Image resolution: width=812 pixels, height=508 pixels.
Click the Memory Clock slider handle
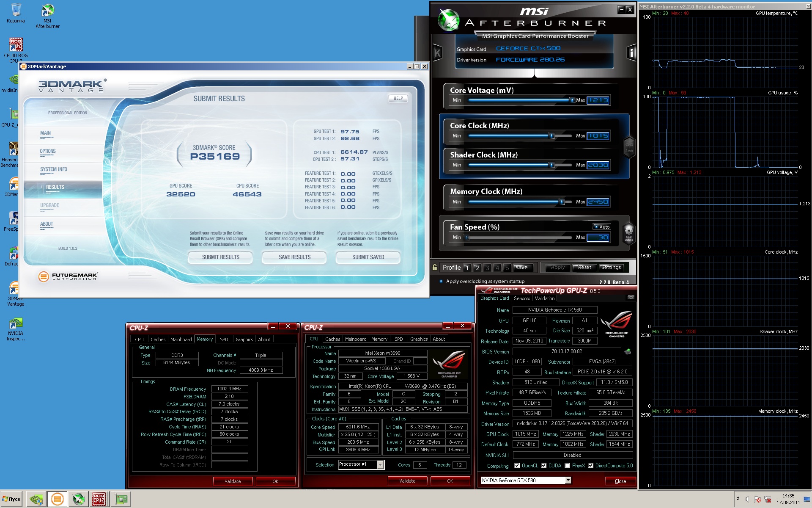[562, 202]
